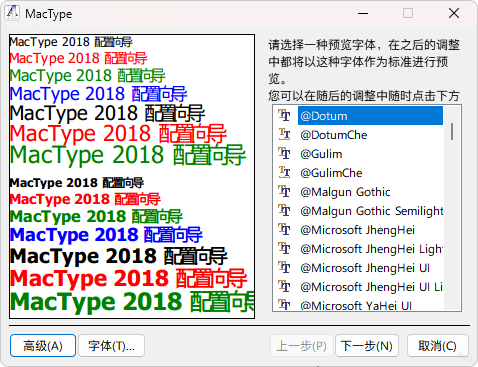Viewport: 478px width, 367px height.
Task: Open the 高级(A) advanced settings
Action: (x=43, y=346)
